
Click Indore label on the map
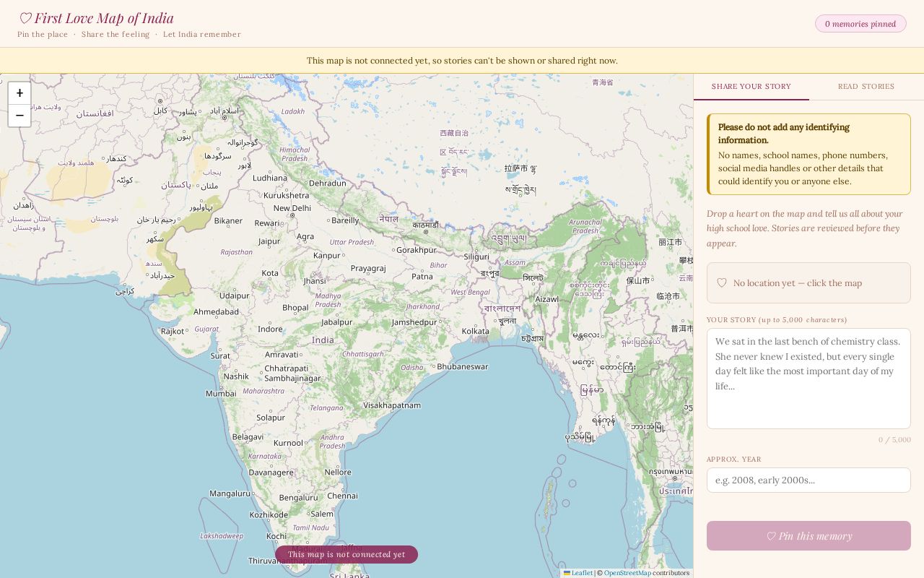(x=271, y=329)
